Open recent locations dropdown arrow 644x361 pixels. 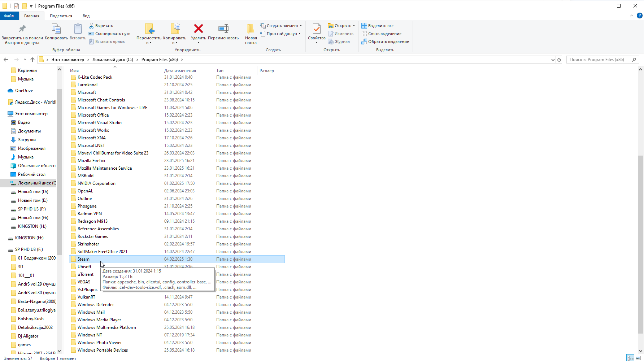[25, 60]
